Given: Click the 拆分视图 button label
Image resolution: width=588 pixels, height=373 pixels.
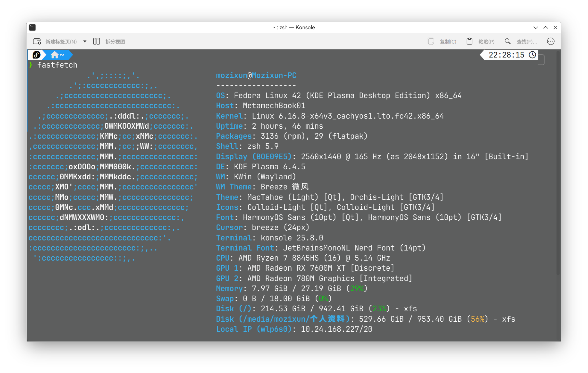Looking at the screenshot, I should [115, 42].
